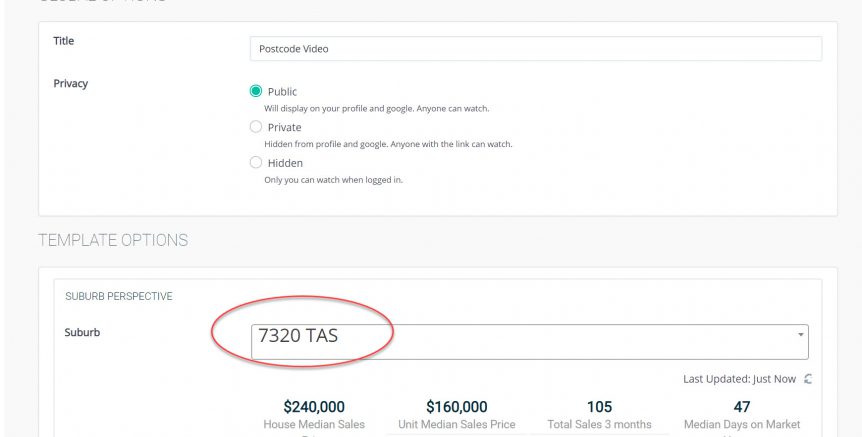862x437 pixels.
Task: Click the Suburb Perspective panel heading
Action: pyautogui.click(x=119, y=296)
